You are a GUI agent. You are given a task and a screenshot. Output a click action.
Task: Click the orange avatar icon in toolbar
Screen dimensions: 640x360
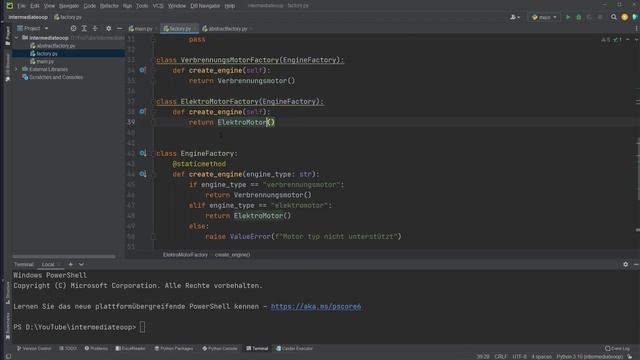(624, 17)
